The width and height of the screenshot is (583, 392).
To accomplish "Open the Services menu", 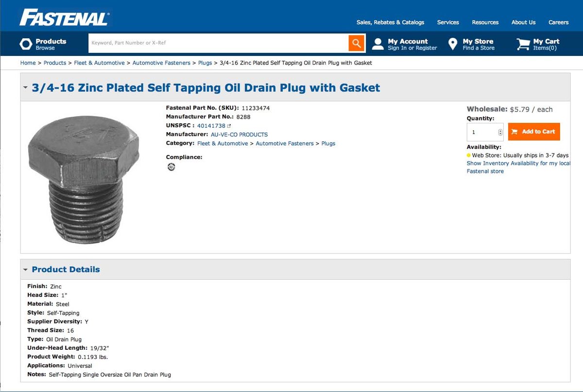I will coord(447,22).
